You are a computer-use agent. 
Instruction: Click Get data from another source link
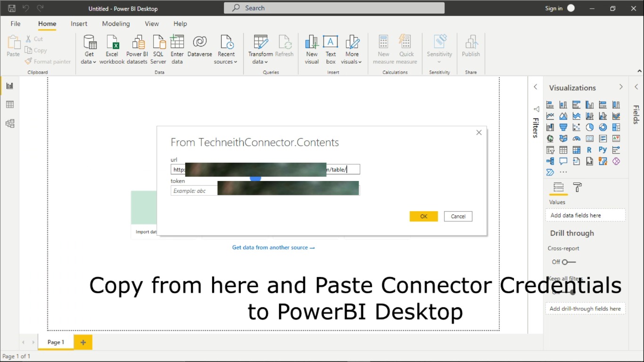click(273, 247)
